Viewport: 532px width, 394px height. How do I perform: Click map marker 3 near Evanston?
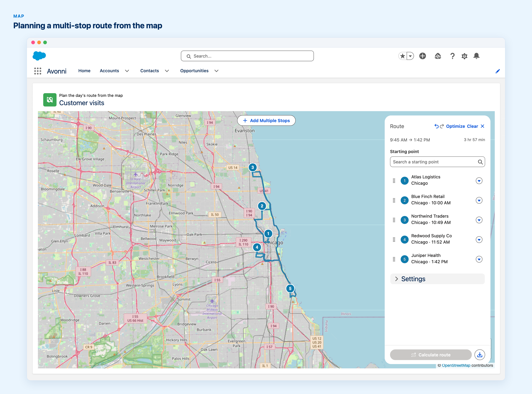point(253,167)
